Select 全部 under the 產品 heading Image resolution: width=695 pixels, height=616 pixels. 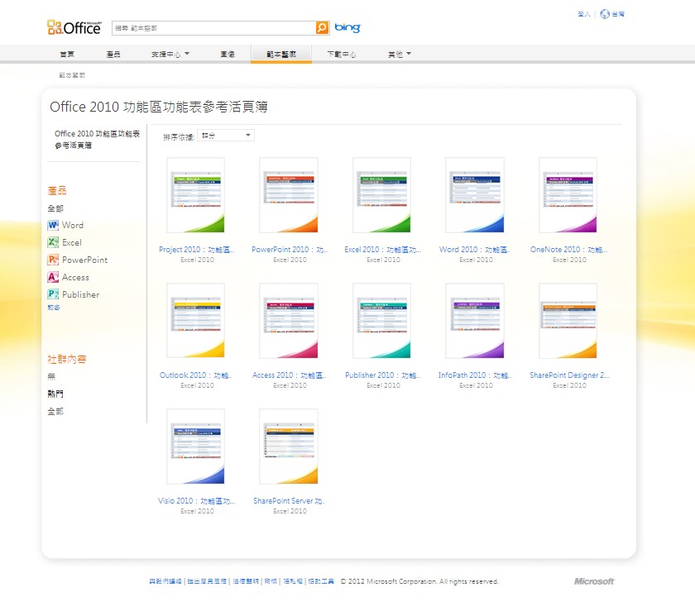[x=55, y=208]
